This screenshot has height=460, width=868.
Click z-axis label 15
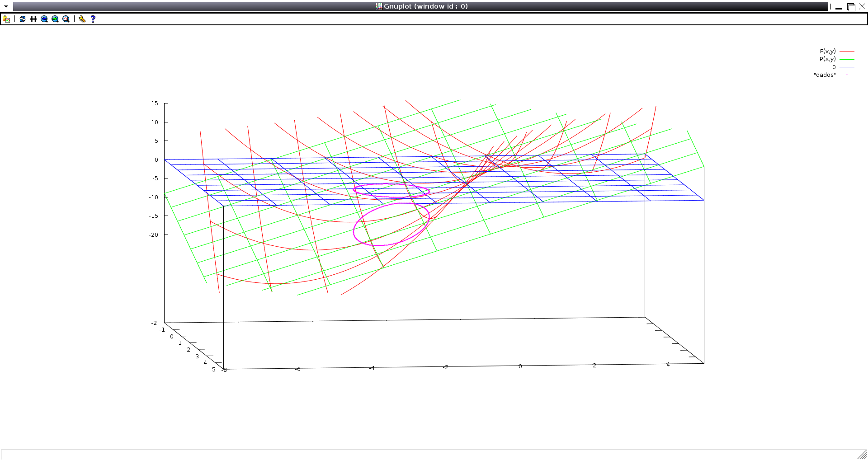[155, 103]
